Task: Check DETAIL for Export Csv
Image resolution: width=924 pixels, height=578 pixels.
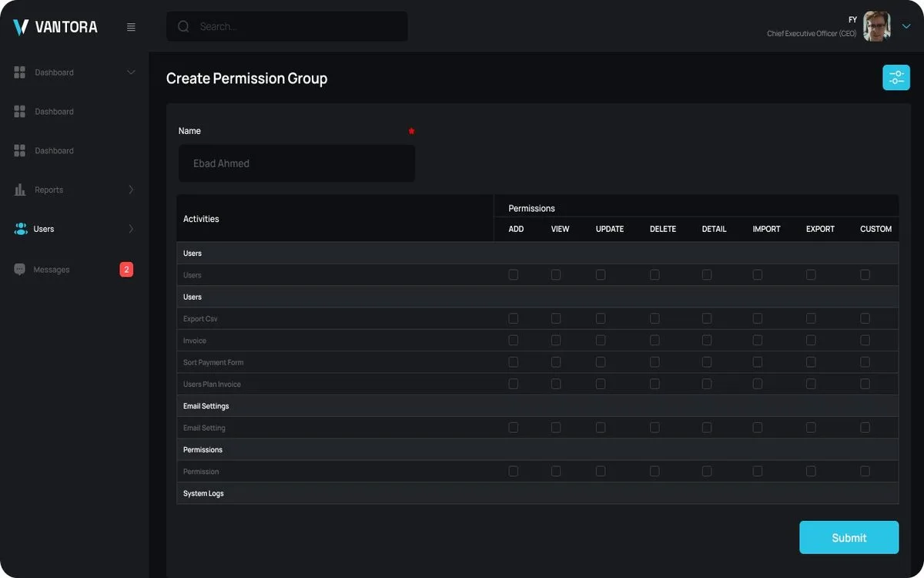Action: [707, 318]
